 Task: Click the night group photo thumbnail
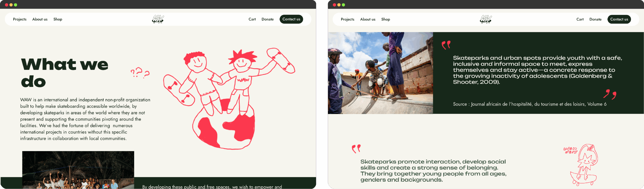[x=78, y=170]
